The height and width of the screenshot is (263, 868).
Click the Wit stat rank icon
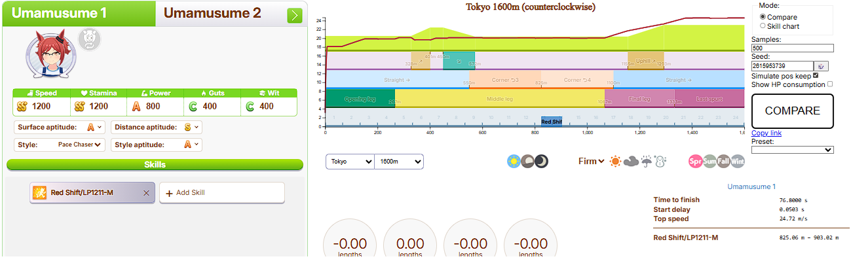(x=250, y=106)
